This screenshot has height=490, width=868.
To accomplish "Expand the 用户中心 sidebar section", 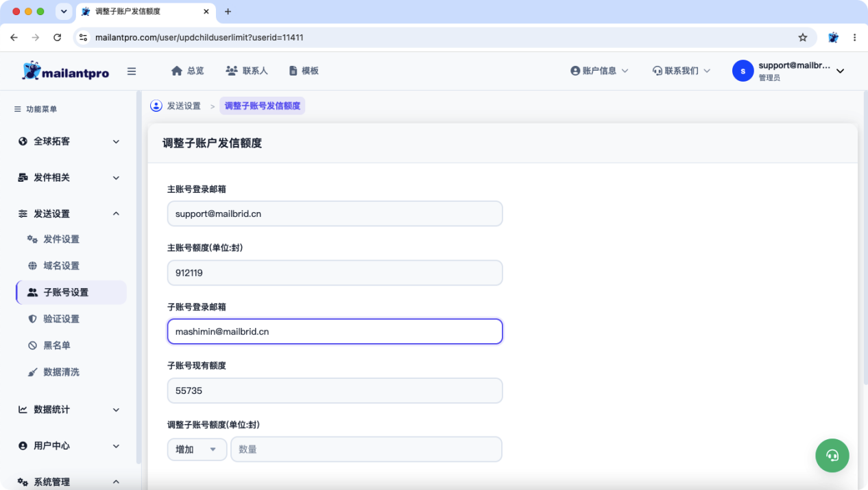I will tap(69, 446).
